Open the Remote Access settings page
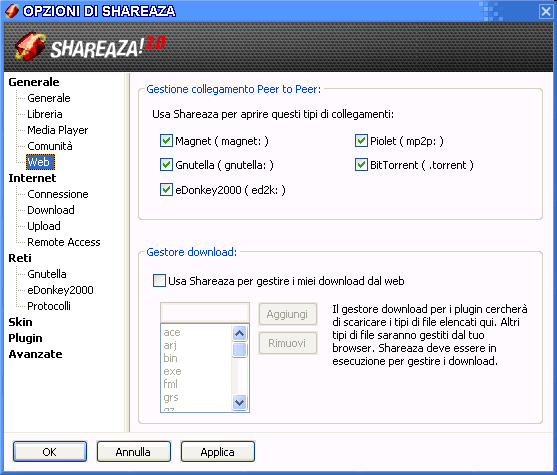557x475 pixels. point(64,242)
